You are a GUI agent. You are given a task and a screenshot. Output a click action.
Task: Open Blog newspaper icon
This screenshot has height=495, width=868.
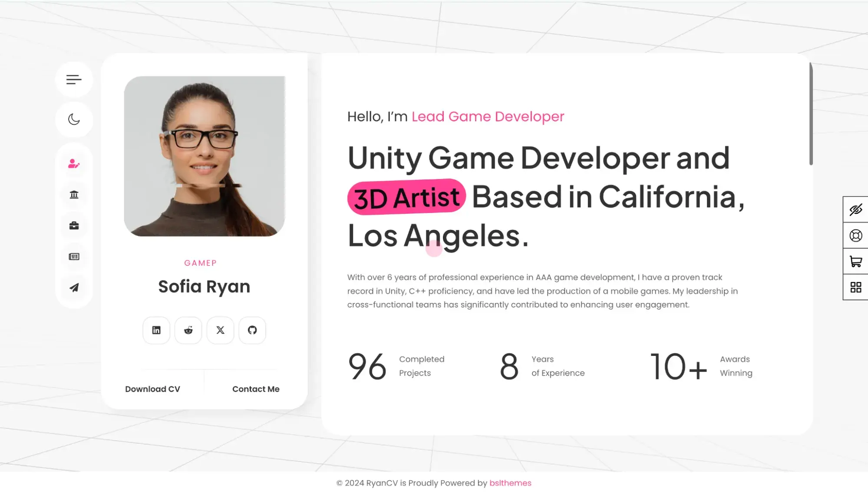[x=74, y=256]
